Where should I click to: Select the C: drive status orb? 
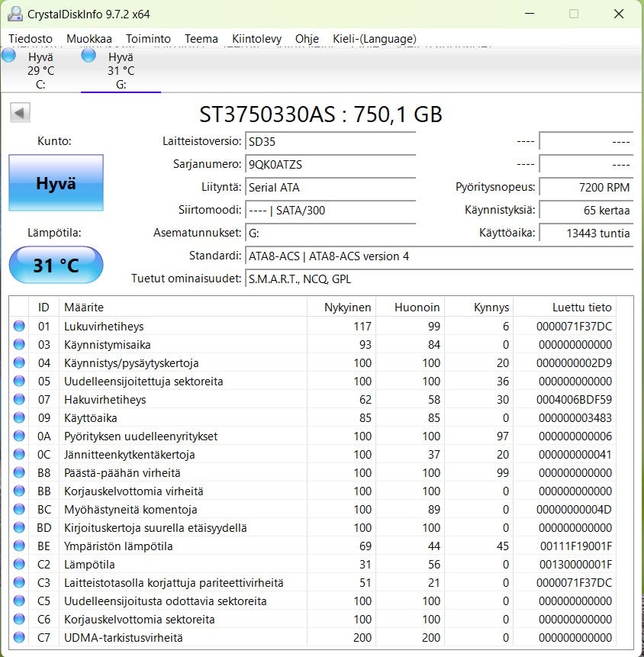[x=9, y=56]
